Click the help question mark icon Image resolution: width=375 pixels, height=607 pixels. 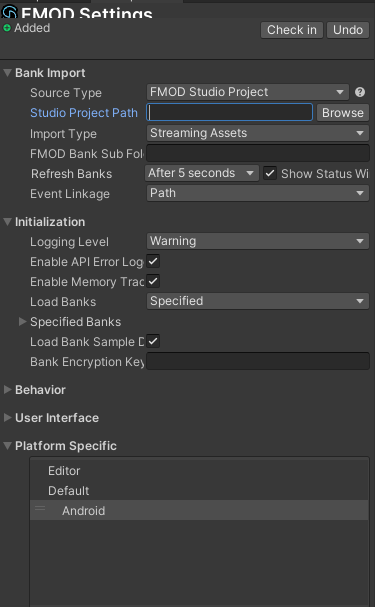coord(360,92)
